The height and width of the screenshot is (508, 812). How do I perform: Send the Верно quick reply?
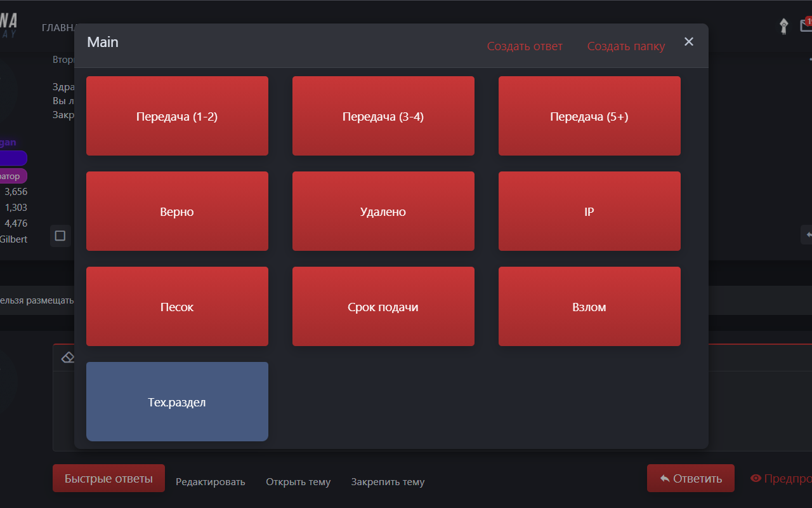click(177, 211)
